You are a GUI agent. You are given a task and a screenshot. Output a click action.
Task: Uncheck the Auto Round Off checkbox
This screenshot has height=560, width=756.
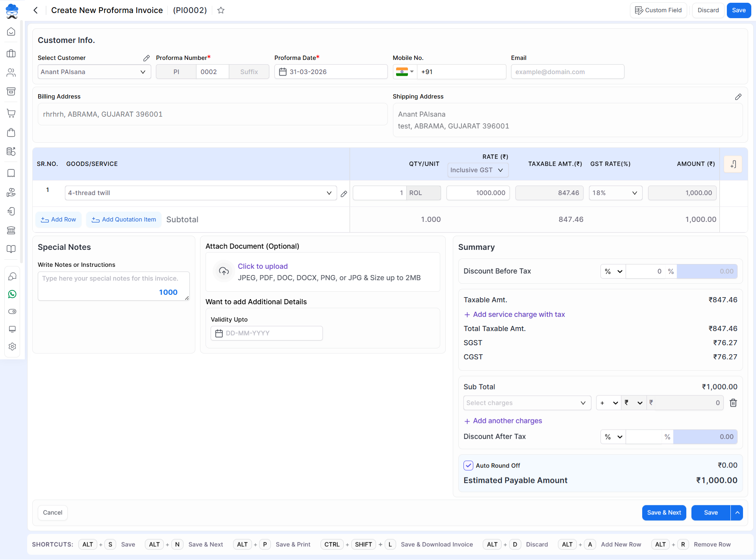[x=468, y=465]
